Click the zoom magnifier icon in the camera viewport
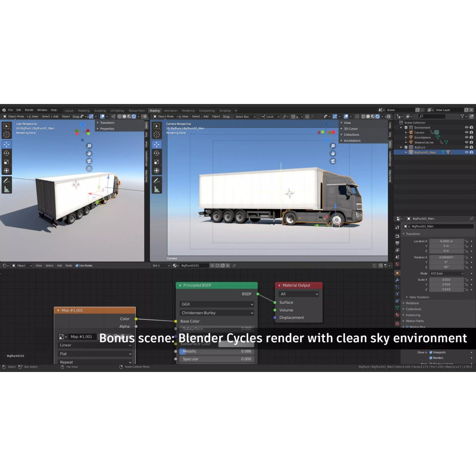 pyautogui.click(x=333, y=146)
